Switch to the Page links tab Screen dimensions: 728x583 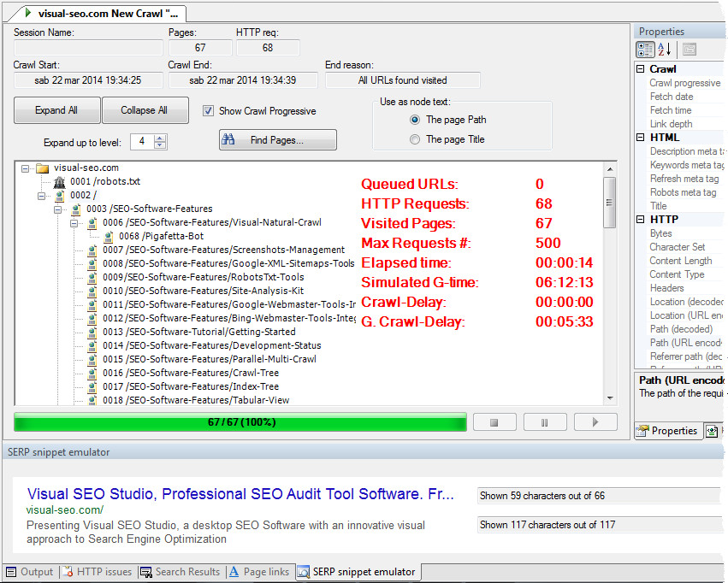click(x=259, y=573)
